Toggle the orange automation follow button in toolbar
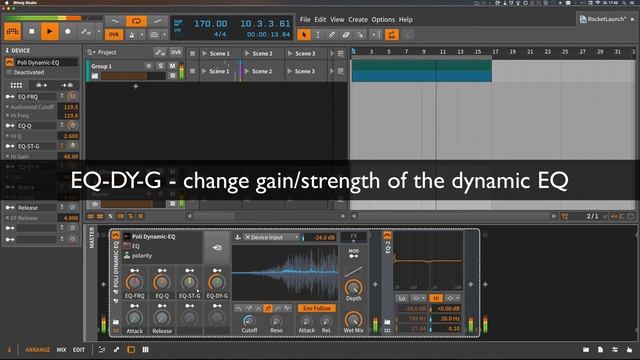 [391, 35]
